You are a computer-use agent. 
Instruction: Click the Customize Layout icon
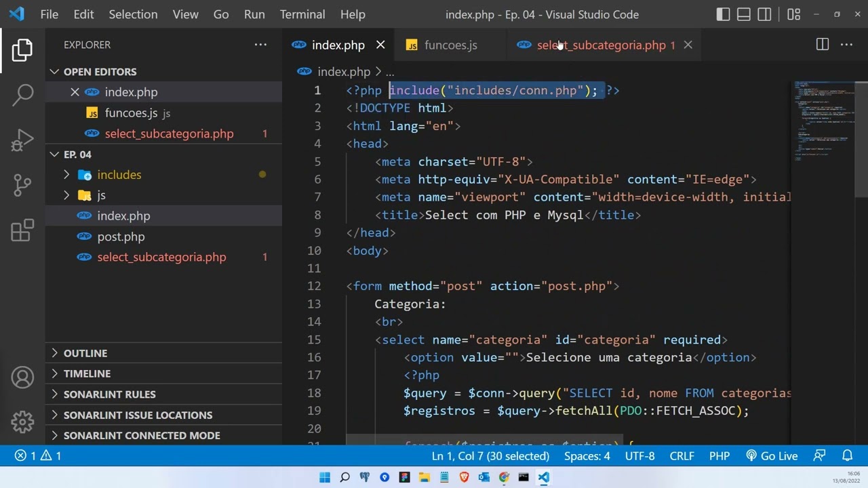tap(794, 14)
